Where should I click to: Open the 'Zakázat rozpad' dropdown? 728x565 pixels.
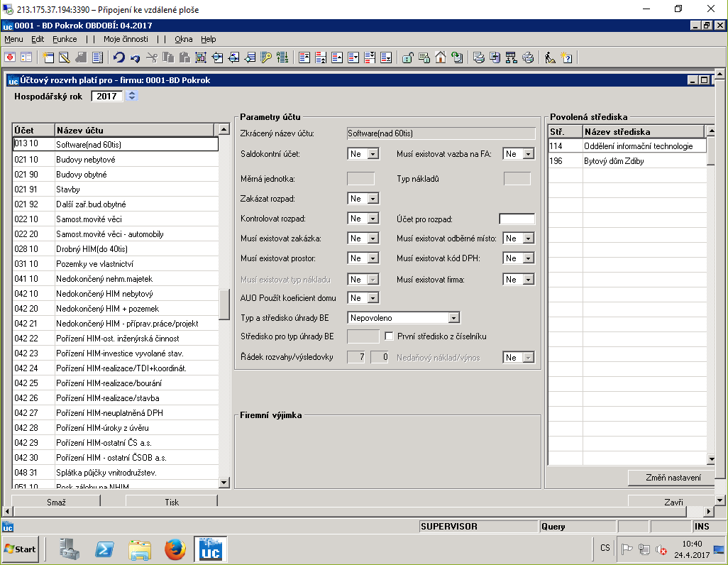click(373, 199)
